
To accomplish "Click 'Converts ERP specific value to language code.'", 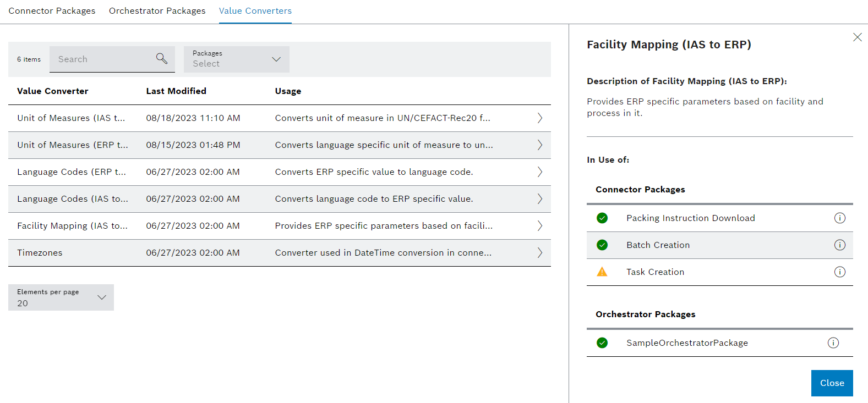I will 374,172.
